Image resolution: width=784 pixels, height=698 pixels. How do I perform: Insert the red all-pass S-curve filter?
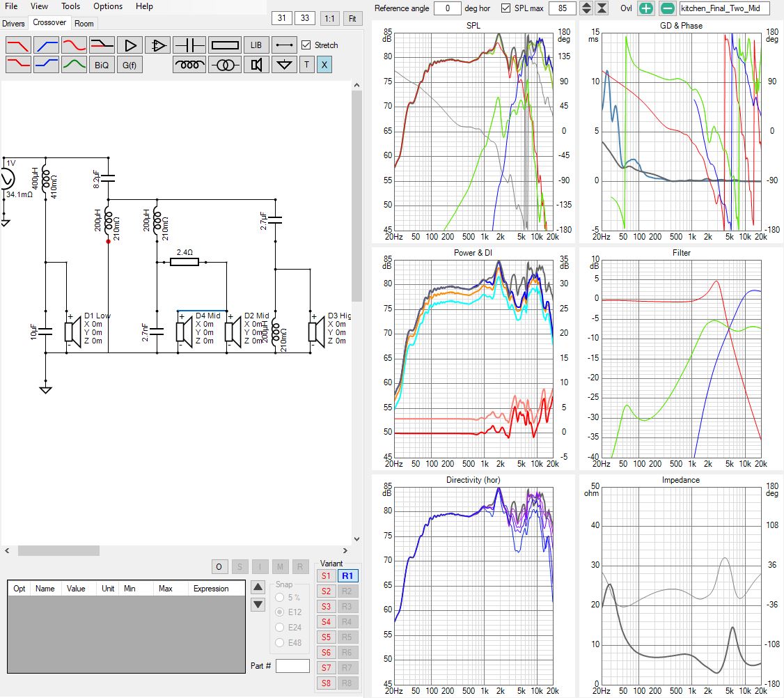tap(74, 45)
